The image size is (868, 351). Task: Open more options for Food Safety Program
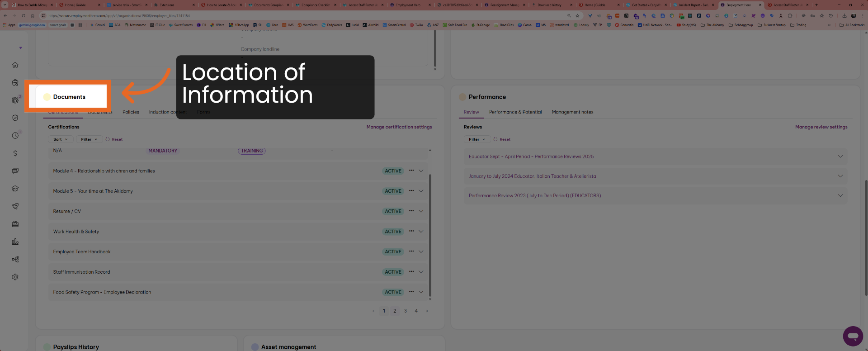click(x=411, y=292)
